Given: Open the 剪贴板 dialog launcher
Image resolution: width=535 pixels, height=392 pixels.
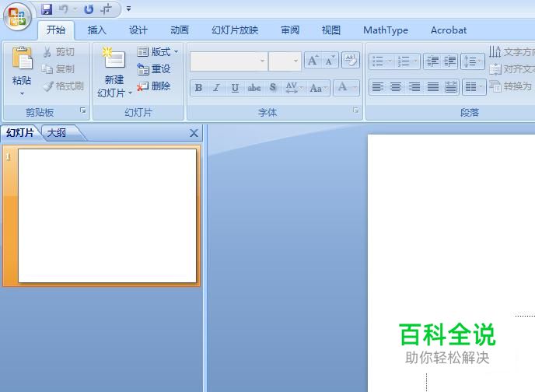Looking at the screenshot, I should tap(83, 110).
